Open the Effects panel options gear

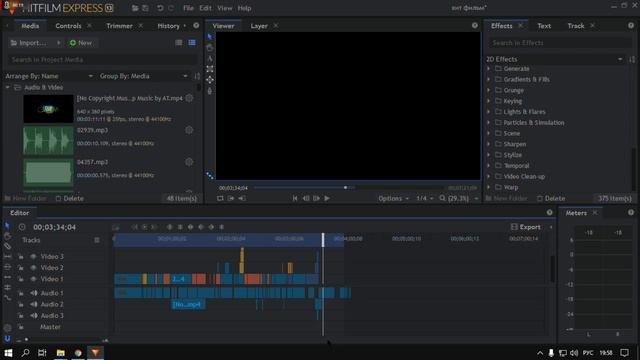(631, 25)
